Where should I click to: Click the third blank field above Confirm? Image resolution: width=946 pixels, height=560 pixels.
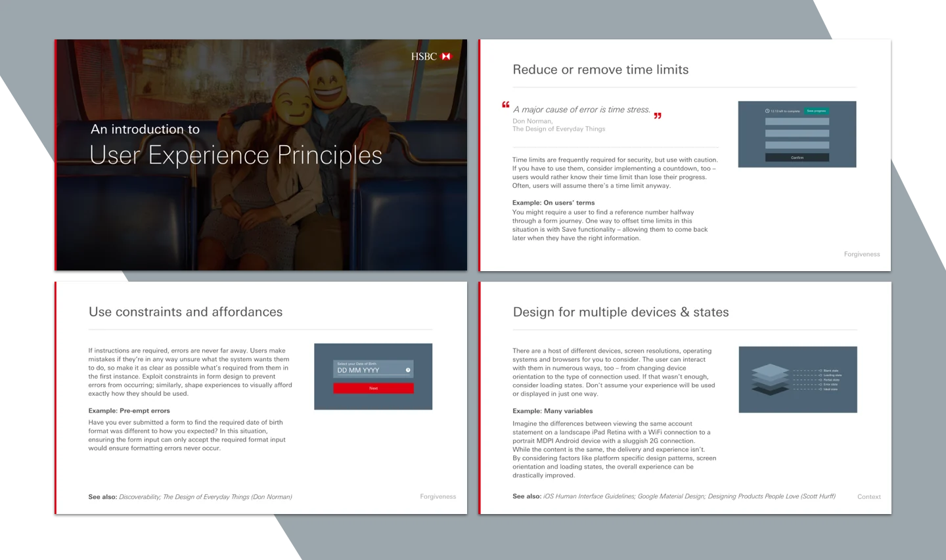[797, 145]
